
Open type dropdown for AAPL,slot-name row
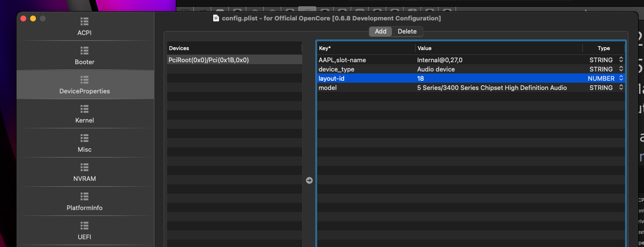621,60
